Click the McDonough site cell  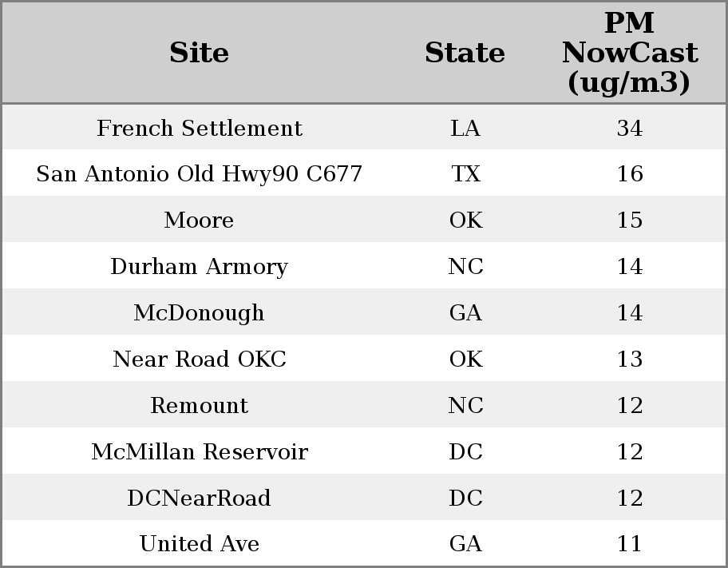[199, 313]
